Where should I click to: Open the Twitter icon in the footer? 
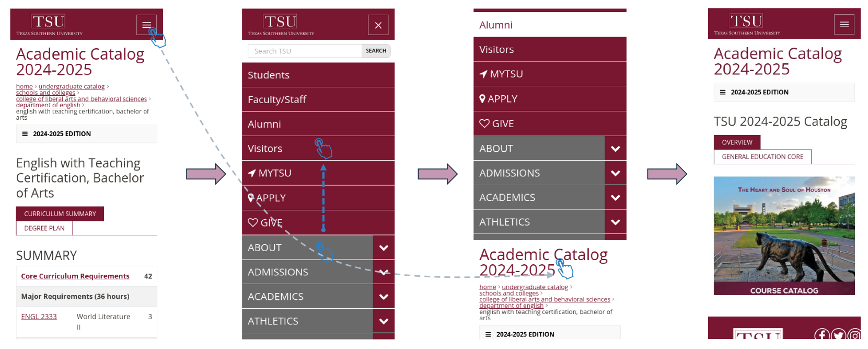point(838,335)
